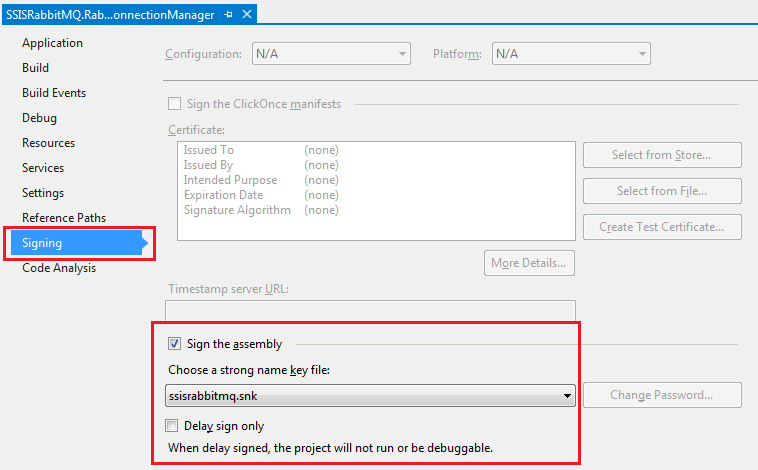Click the Change Password button
Viewport: 758px width, 470px height.
coord(662,395)
